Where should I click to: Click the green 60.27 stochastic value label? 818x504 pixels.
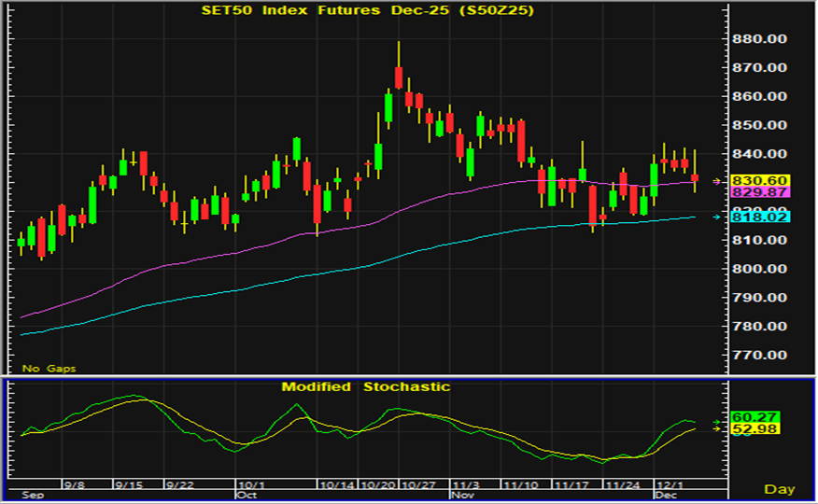[x=755, y=417]
